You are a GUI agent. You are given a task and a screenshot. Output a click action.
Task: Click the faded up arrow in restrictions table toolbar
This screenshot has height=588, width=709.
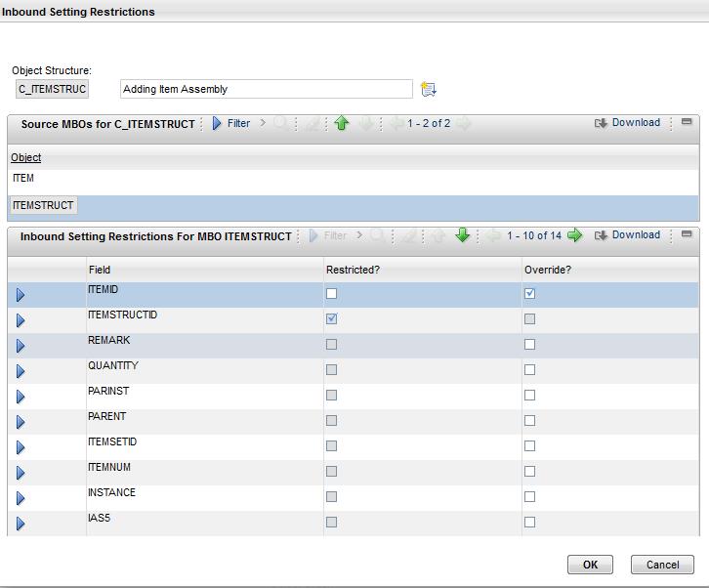tap(438, 235)
